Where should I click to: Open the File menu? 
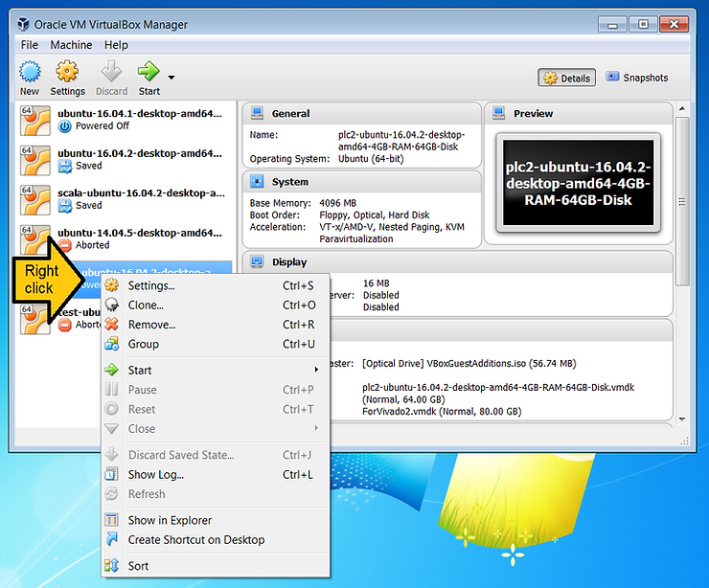click(x=30, y=45)
